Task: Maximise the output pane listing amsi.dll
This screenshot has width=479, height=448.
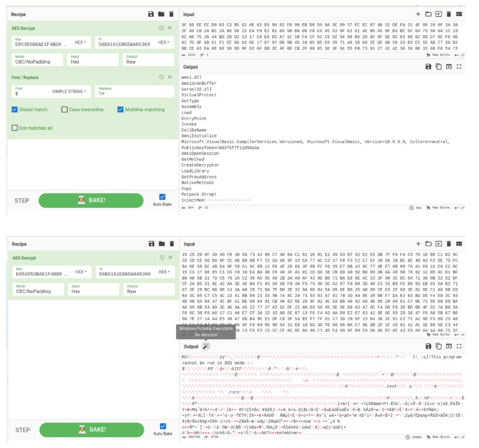Action: click(459, 67)
